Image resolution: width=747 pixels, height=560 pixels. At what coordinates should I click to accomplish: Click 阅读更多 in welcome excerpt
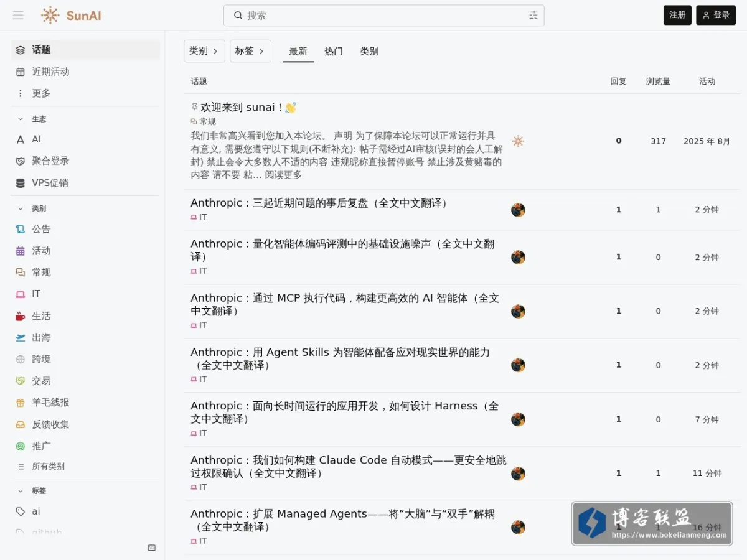(x=283, y=175)
